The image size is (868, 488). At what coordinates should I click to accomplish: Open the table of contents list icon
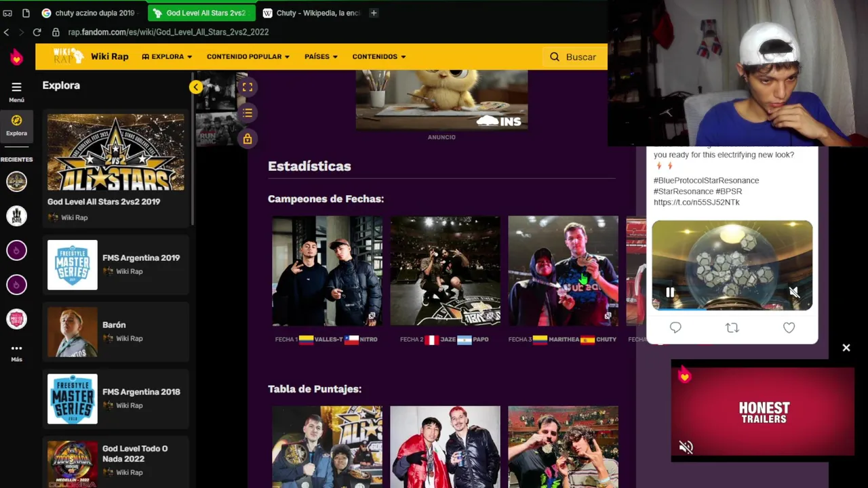coord(248,113)
